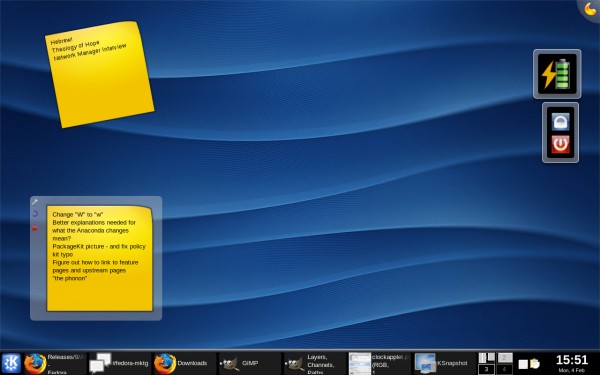This screenshot has height=375, width=600.
Task: Open the KDE Kickoff application launcher
Action: (x=11, y=363)
